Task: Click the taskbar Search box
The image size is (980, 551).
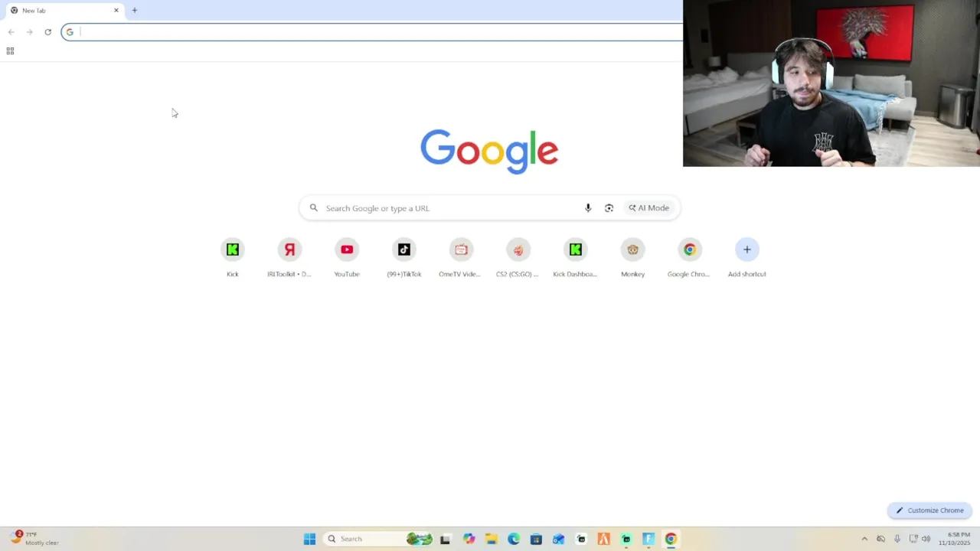Action: (x=378, y=539)
